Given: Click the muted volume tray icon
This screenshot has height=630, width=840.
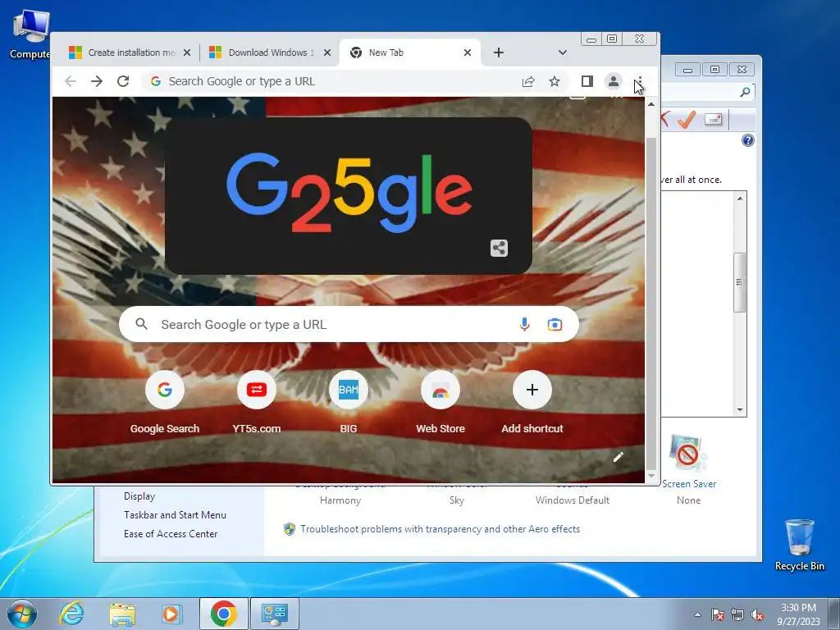Looking at the screenshot, I should click(x=757, y=614).
